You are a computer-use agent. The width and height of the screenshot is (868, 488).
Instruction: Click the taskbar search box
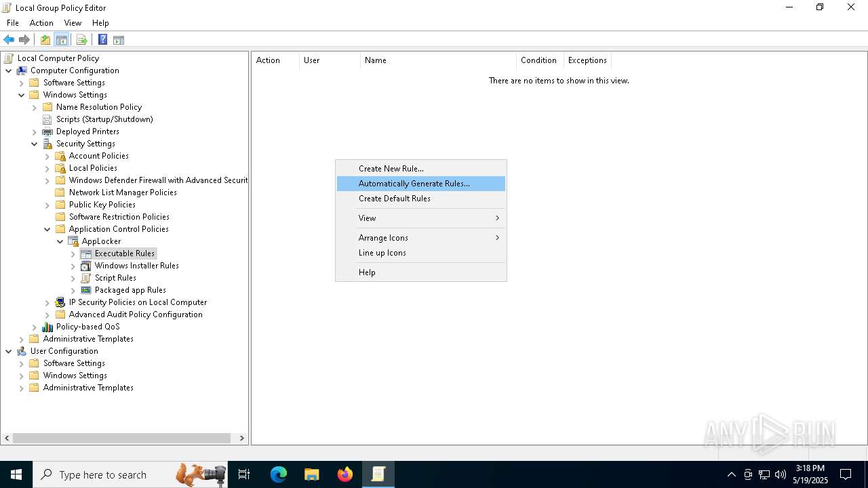click(x=130, y=474)
